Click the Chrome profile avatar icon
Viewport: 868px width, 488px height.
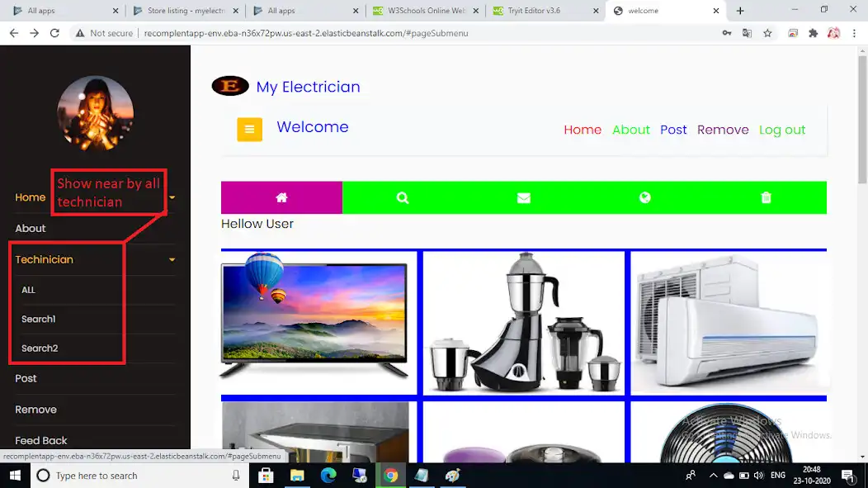[833, 33]
